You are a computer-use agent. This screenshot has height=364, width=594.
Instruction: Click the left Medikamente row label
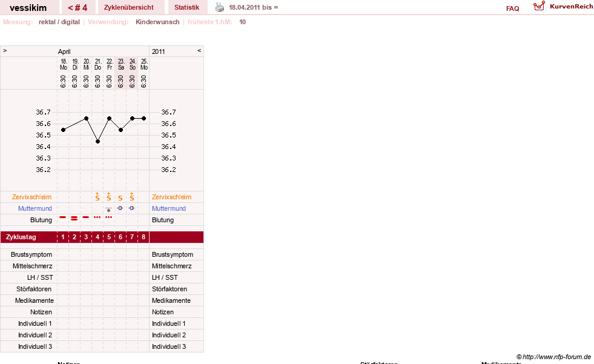pos(34,300)
